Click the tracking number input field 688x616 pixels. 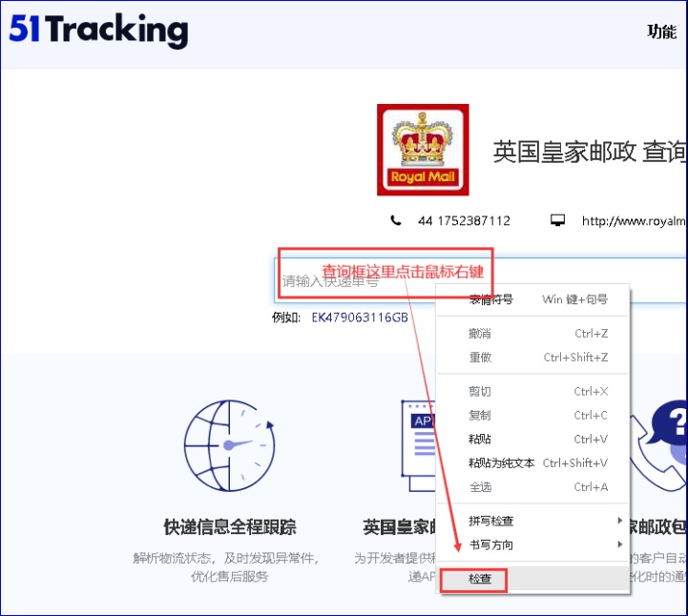click(481, 280)
